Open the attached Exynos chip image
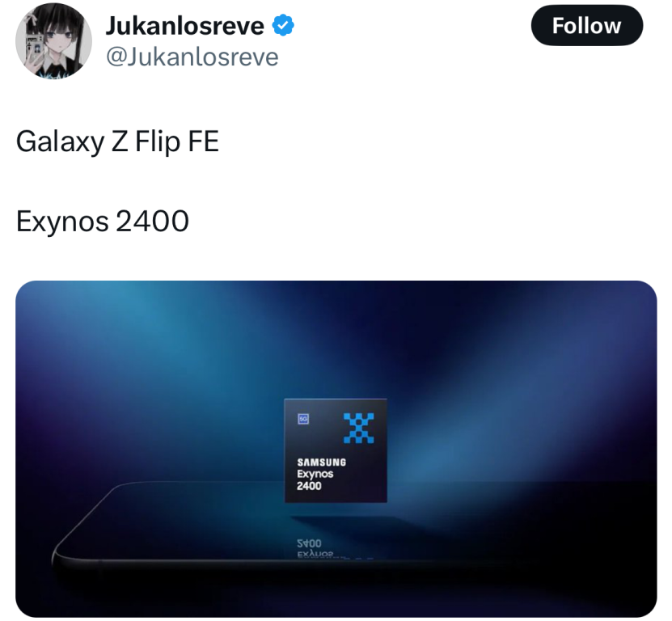The image size is (672, 621). coord(336,449)
